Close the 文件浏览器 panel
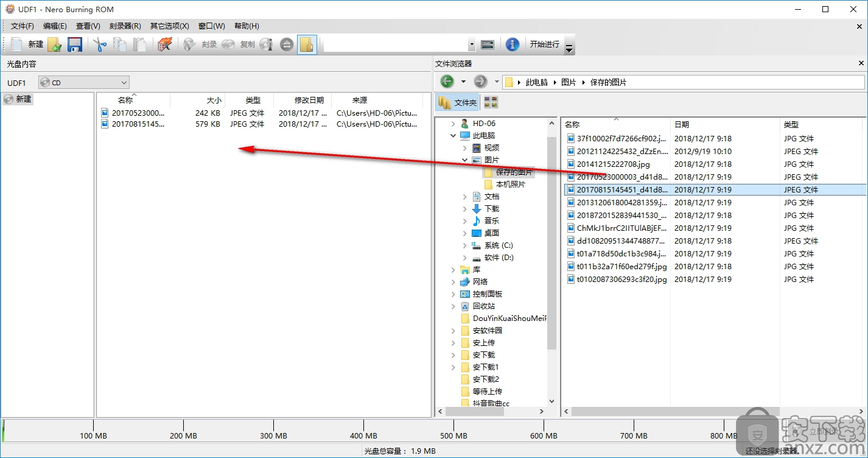Screen dimensions: 868x458 coord(861,63)
